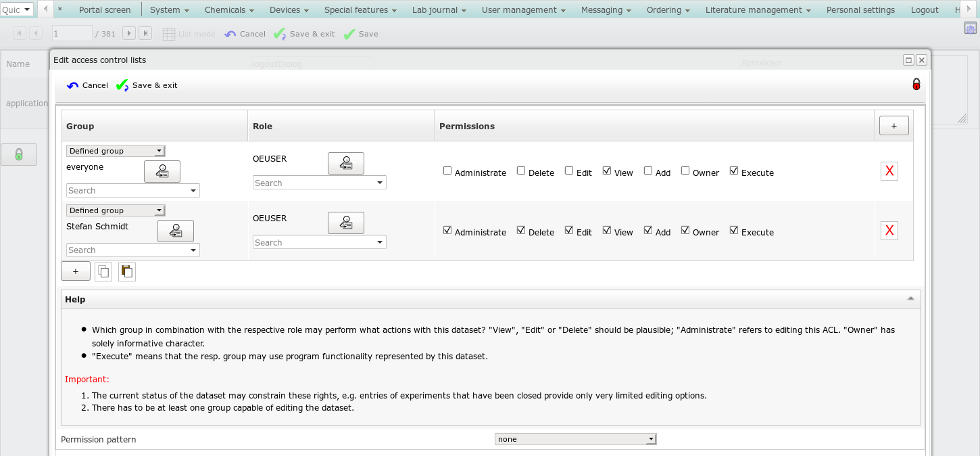980x456 pixels.
Task: Delete the 'everyone' row with red X
Action: point(889,172)
